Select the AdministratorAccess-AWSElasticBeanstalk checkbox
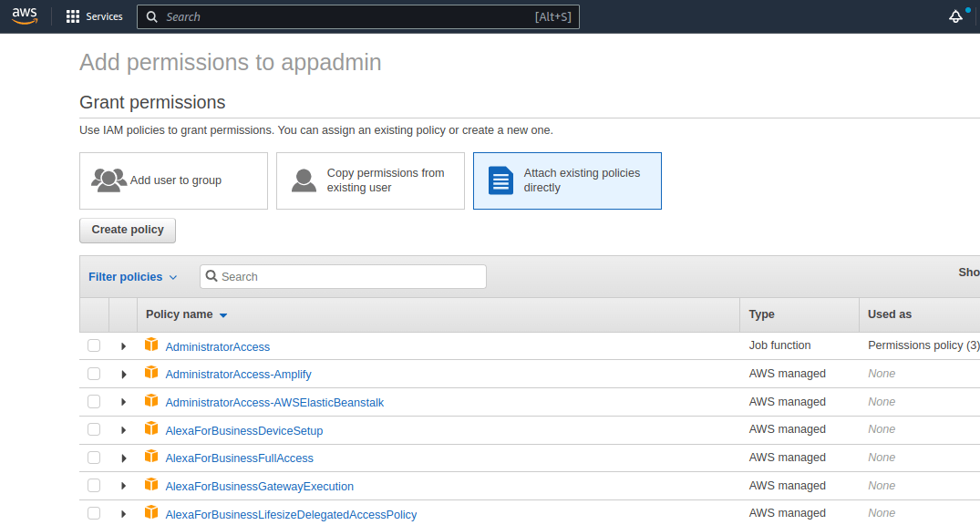The height and width of the screenshot is (525, 980). (x=94, y=402)
